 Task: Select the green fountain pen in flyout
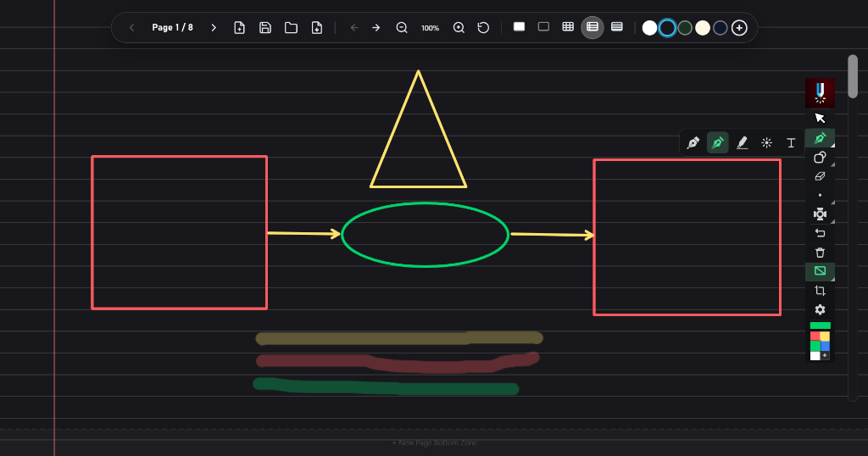click(x=717, y=142)
